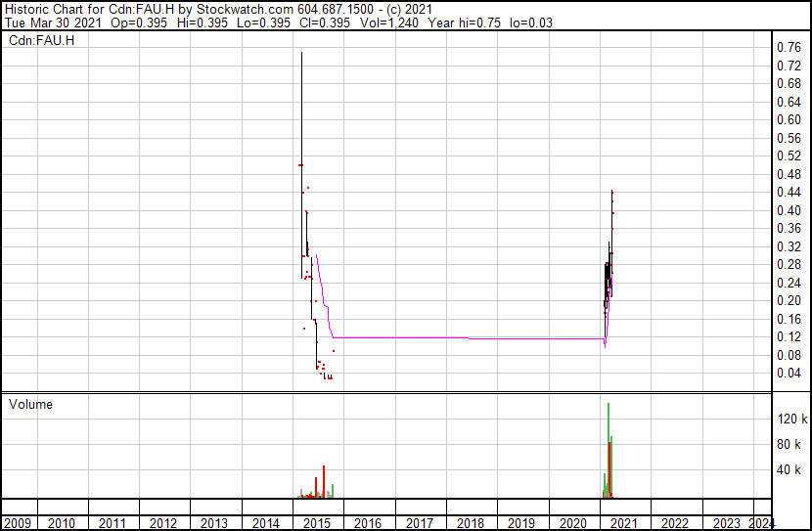Click the 2011 year label
This screenshot has width=812, height=531.
[113, 523]
